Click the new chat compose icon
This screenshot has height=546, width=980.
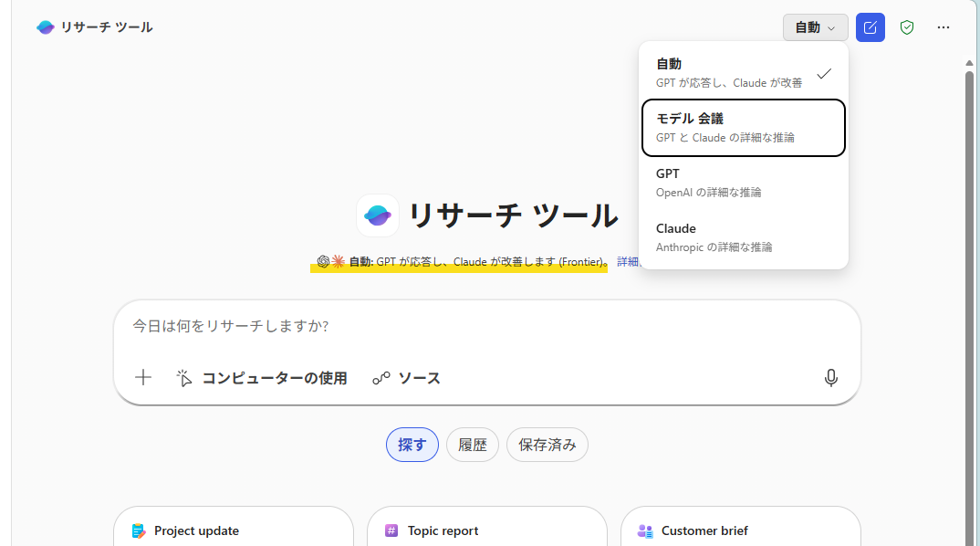(x=870, y=27)
